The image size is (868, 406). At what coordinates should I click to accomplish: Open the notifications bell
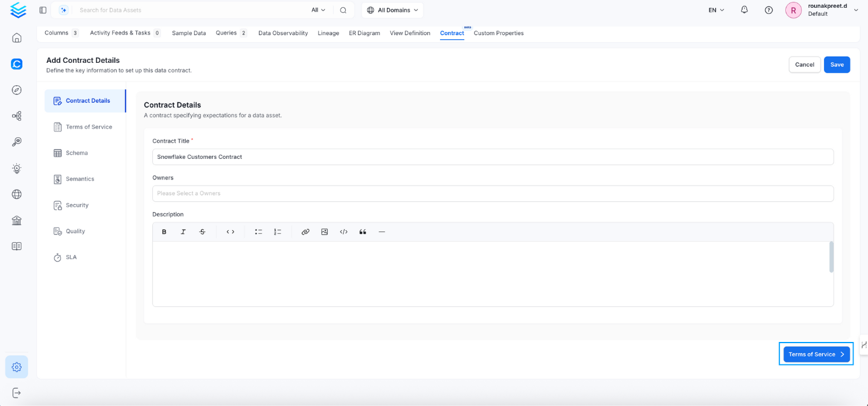(x=744, y=10)
